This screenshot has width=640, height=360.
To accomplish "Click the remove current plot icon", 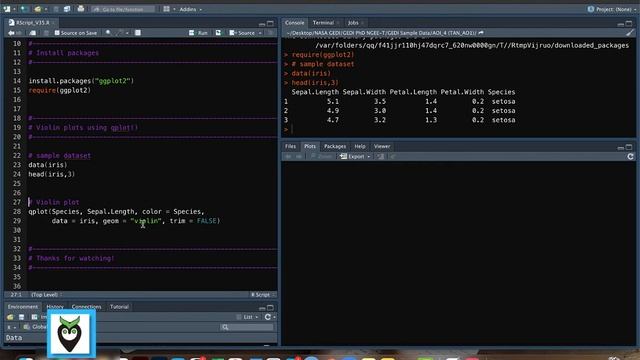I will 380,156.
